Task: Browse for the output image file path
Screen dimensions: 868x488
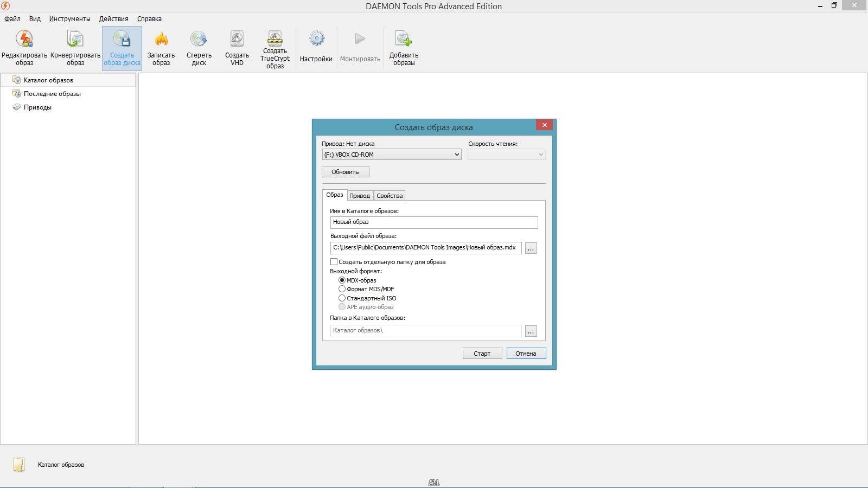Action: pyautogui.click(x=531, y=248)
